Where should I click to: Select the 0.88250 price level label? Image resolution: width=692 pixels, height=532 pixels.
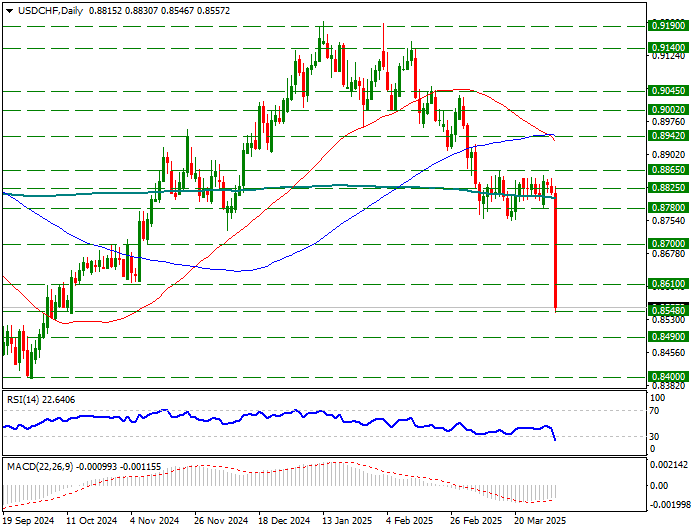669,188
